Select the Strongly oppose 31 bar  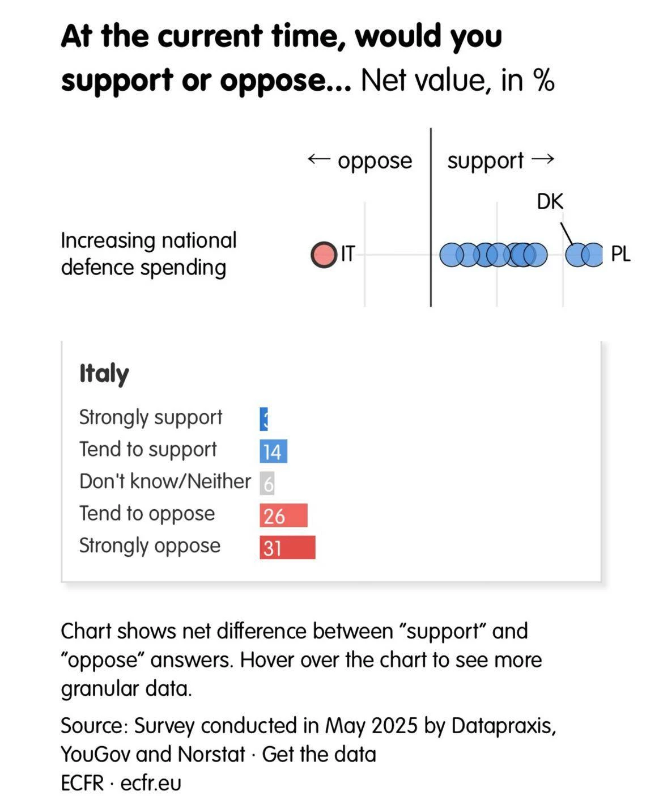coord(287,548)
